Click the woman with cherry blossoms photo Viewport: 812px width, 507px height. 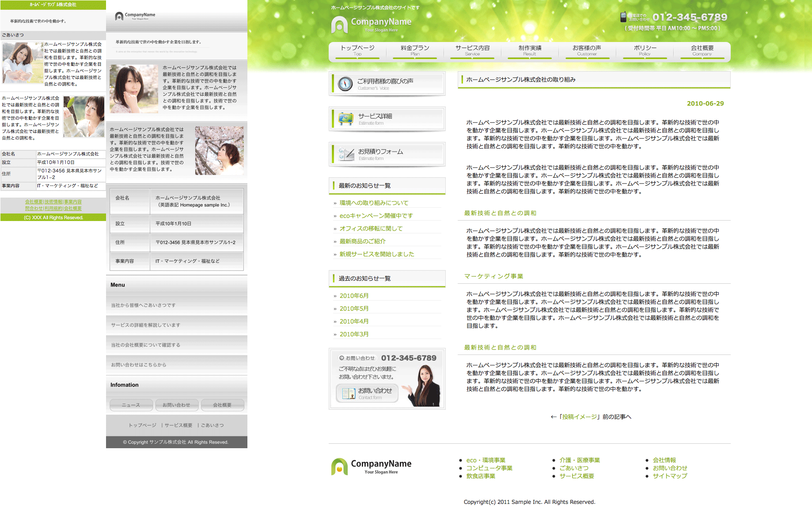(219, 150)
